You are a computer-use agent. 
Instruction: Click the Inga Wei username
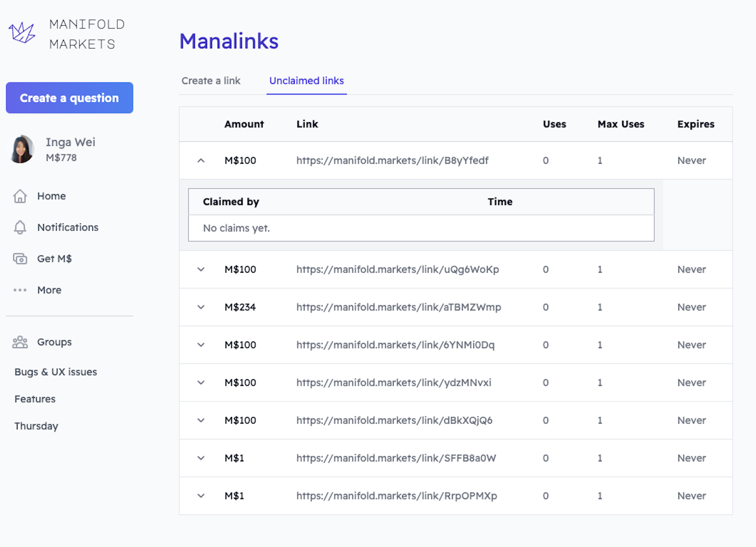(x=70, y=142)
